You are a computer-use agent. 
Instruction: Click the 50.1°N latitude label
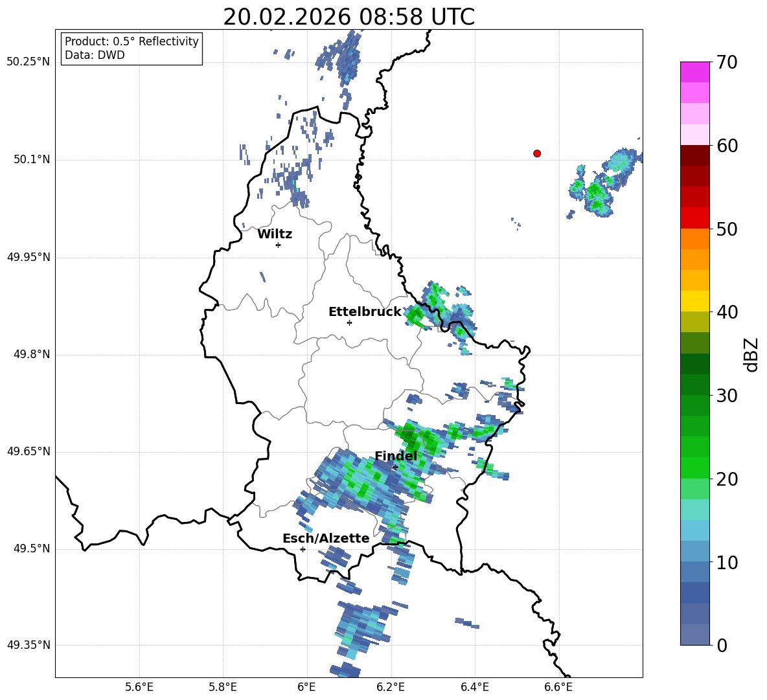[31, 159]
